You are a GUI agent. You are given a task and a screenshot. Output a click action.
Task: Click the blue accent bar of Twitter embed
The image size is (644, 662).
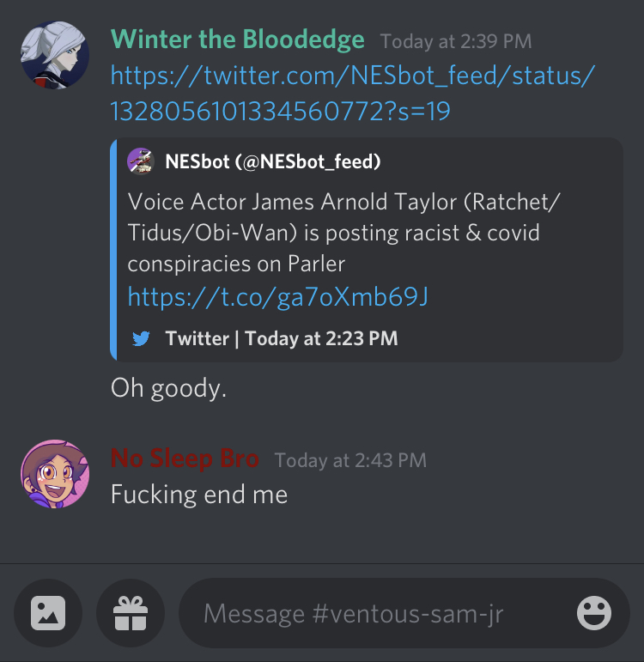(113, 250)
